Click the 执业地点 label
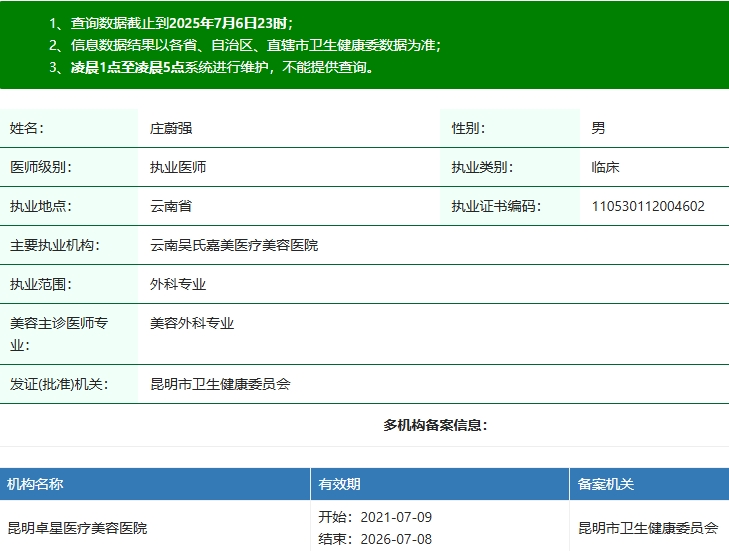Screen dimensions: 729x551 41,206
